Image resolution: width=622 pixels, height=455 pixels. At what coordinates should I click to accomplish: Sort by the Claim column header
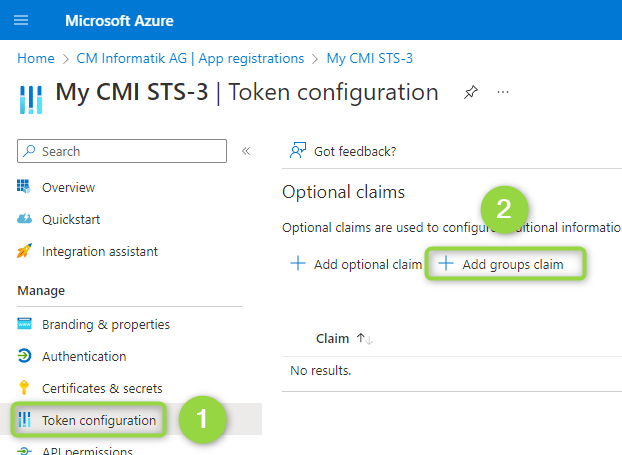(x=332, y=338)
